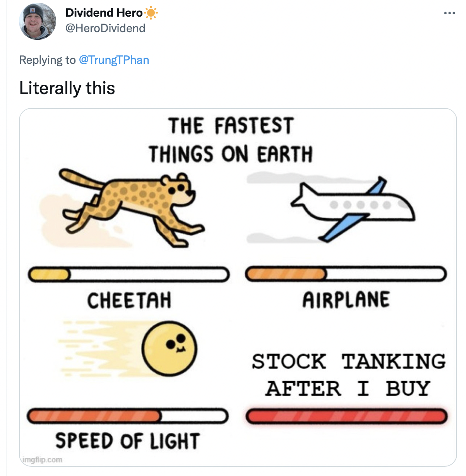Click the full red stock tanking bar

coord(346,416)
